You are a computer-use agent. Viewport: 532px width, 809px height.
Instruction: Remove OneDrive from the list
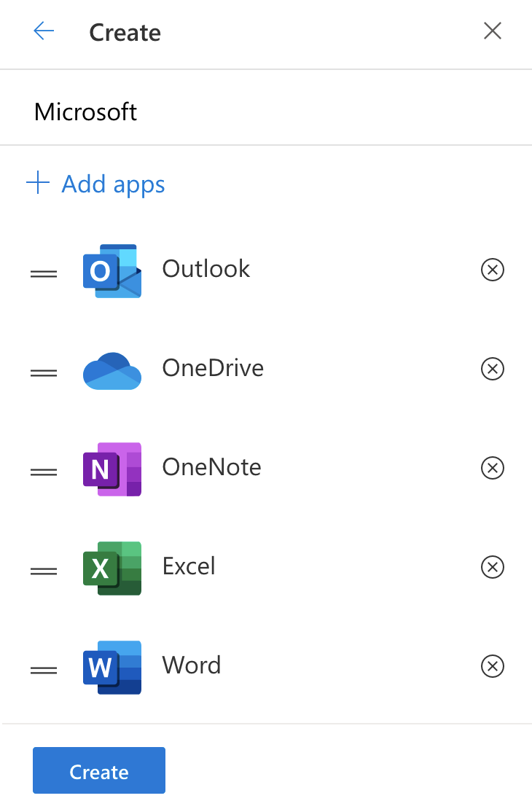coord(493,369)
